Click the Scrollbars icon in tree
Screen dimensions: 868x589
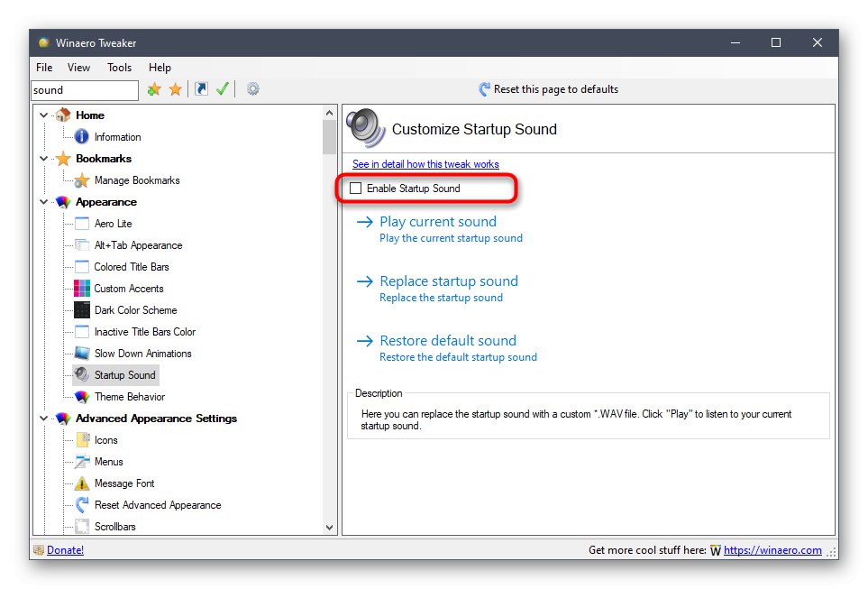coord(82,527)
